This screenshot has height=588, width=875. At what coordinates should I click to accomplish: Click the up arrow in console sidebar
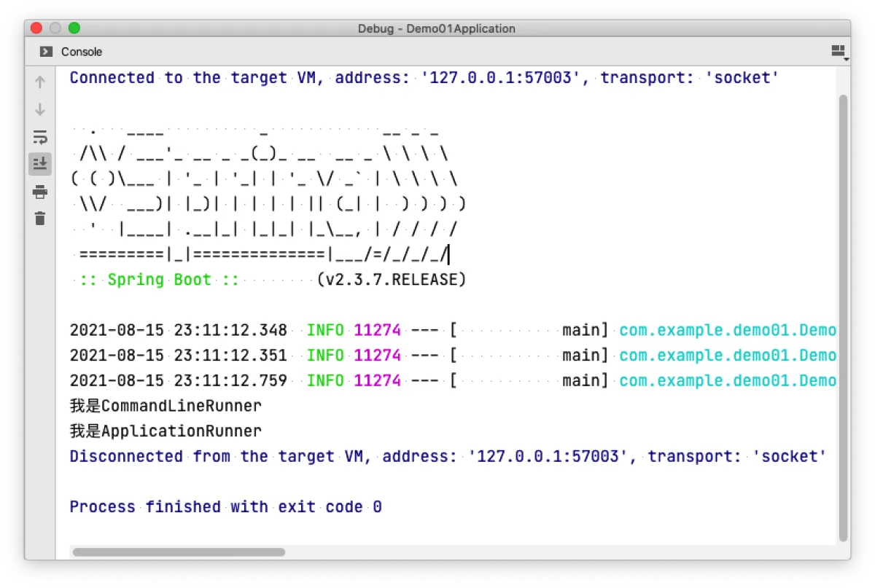click(40, 82)
